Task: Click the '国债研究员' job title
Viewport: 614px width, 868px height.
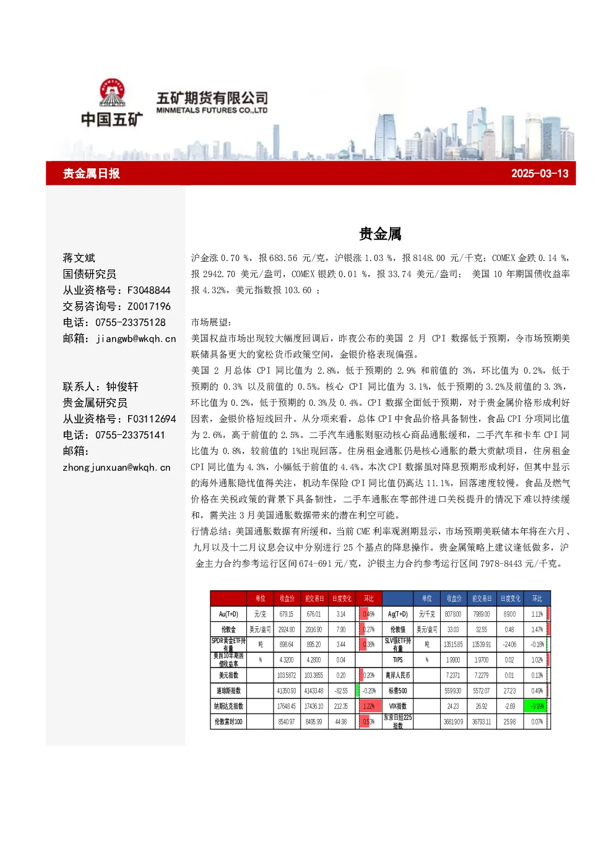Action: coord(89,274)
